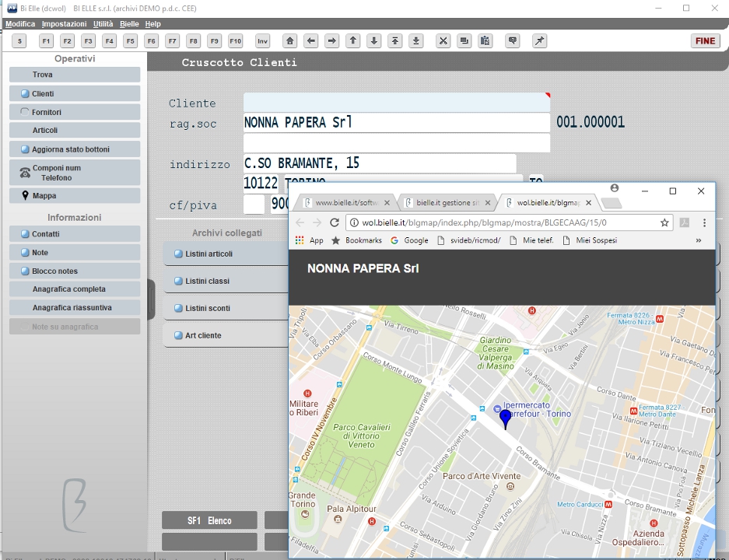729x560 pixels.
Task: Click the browser reload icon
Action: (x=335, y=222)
